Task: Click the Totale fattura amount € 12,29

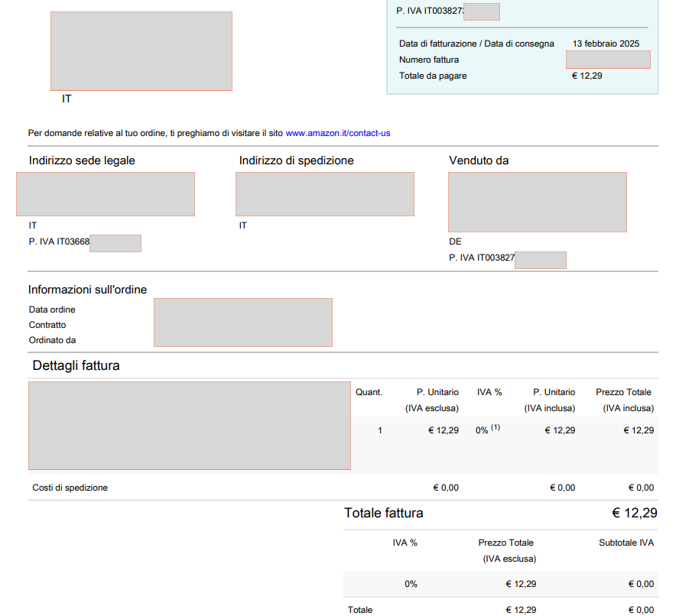Action: 635,513
